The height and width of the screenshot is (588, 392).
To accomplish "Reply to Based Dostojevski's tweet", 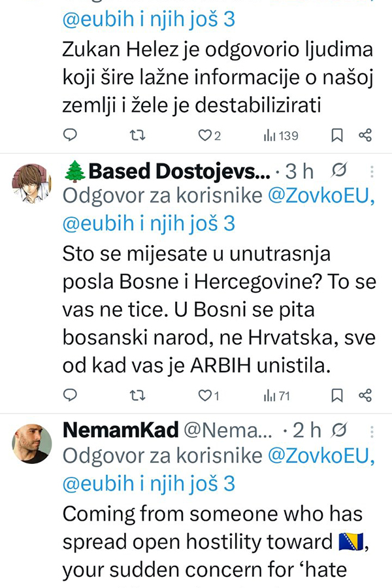I will pos(71,395).
